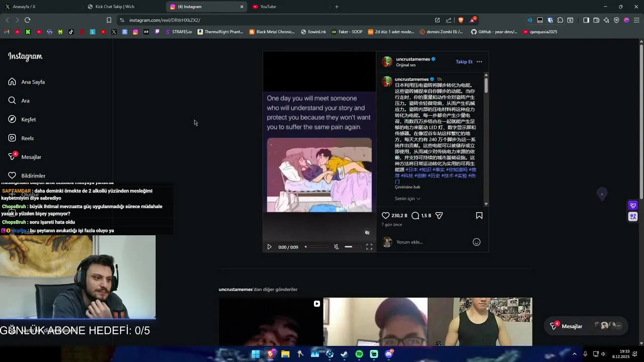The height and width of the screenshot is (362, 644).
Task: Close the Instagram browser tab
Action: pos(242,7)
